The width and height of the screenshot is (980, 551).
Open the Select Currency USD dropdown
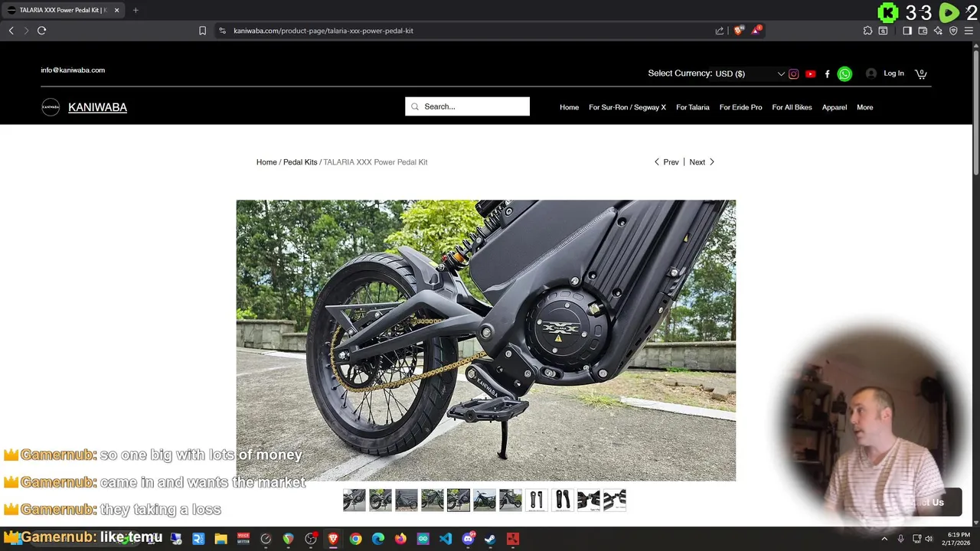[750, 73]
